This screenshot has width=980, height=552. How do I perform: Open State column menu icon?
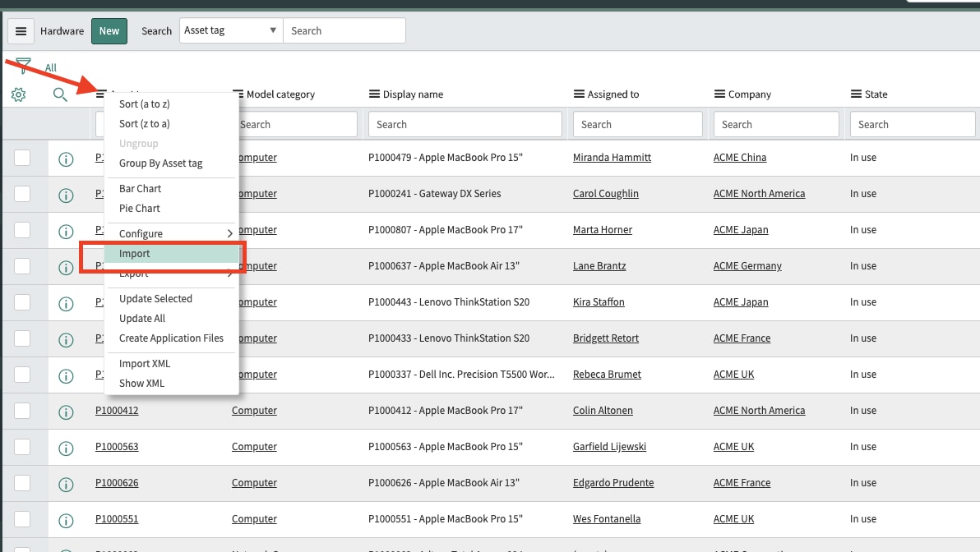[x=856, y=94]
